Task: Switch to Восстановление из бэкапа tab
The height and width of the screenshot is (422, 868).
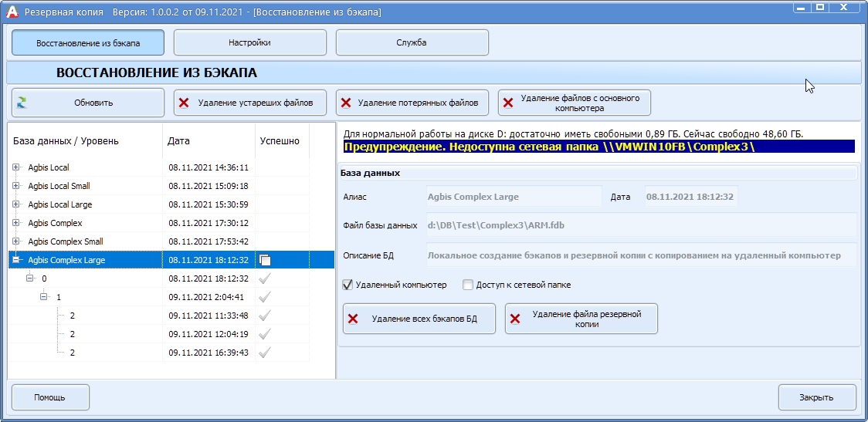Action: (88, 42)
